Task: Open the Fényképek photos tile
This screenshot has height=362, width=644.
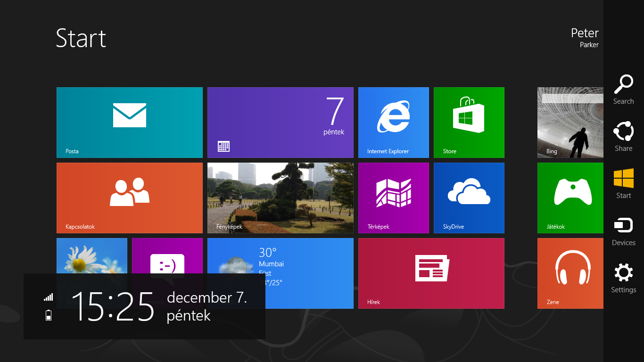Action: 280,197
